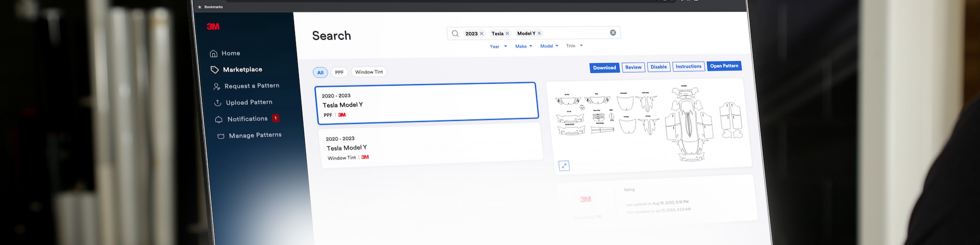Image resolution: width=980 pixels, height=245 pixels.
Task: Remove the 2023 search tag
Action: pos(482,34)
